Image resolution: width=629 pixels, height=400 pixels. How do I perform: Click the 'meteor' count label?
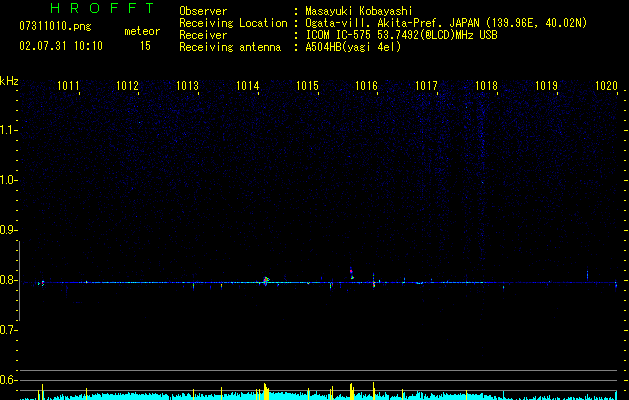[x=142, y=31]
